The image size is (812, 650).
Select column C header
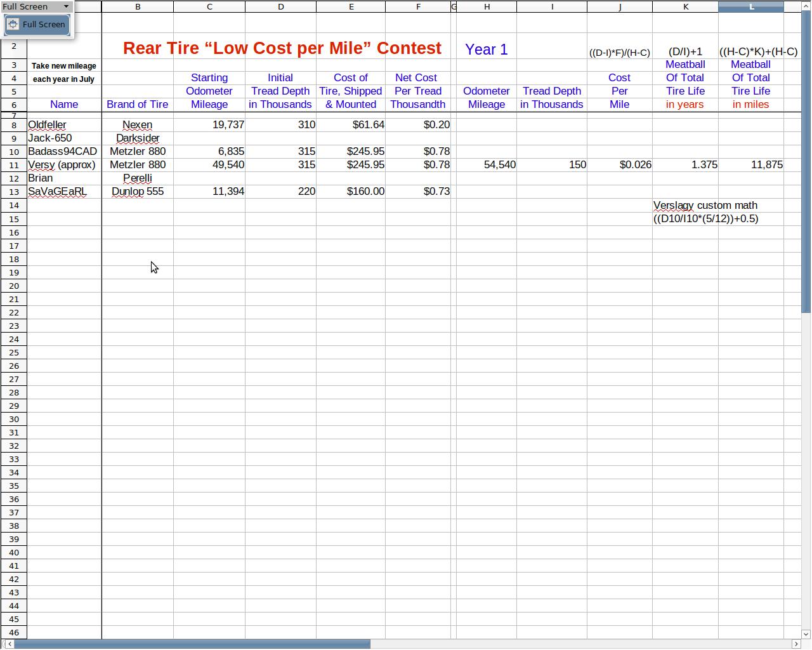coord(209,6)
